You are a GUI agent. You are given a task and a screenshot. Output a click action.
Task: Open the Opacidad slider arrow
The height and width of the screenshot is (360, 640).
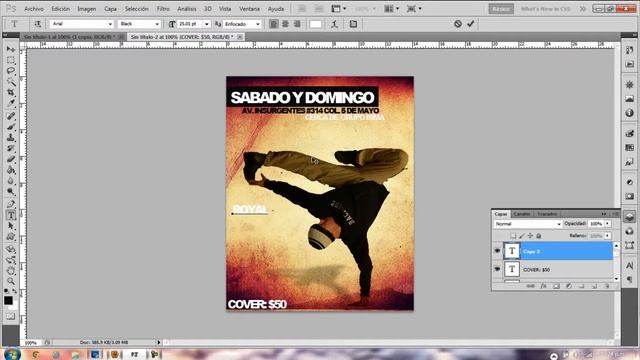(608, 224)
